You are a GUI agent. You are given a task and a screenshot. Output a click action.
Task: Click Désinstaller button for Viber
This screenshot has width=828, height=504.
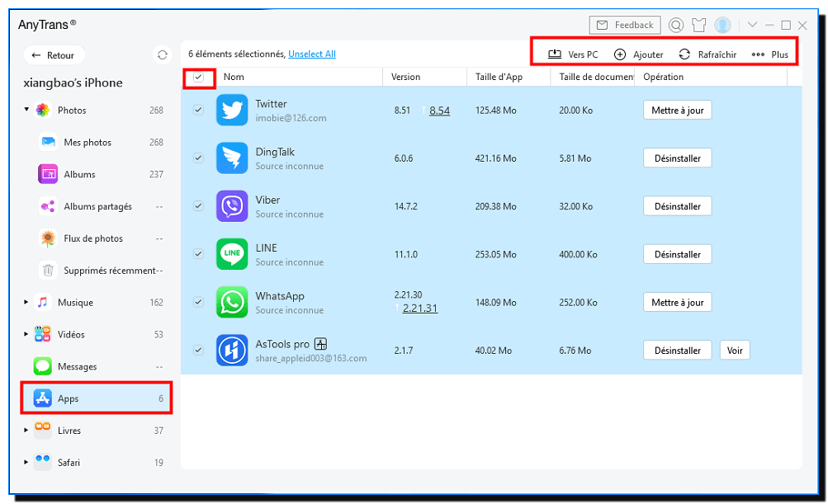tap(677, 206)
